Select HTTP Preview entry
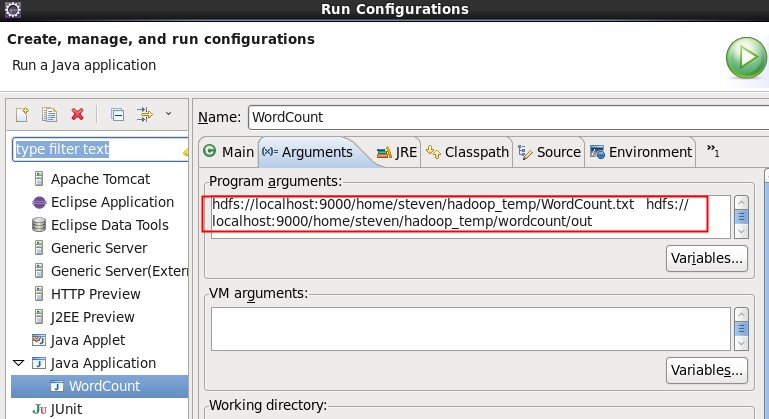Viewport: 769px width, 419px height. pyautogui.click(x=96, y=294)
